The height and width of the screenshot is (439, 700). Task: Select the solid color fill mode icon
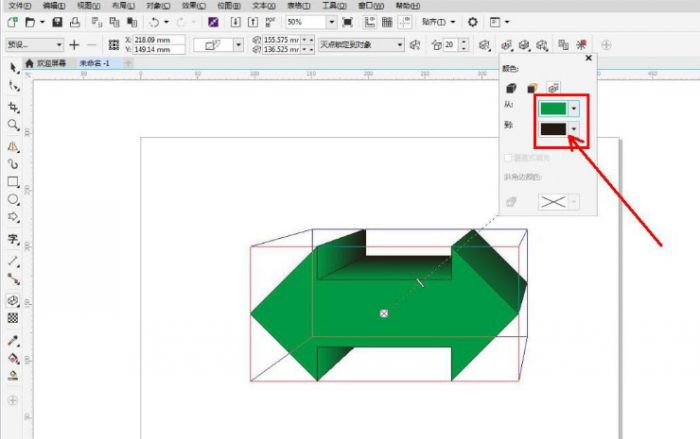[x=510, y=89]
